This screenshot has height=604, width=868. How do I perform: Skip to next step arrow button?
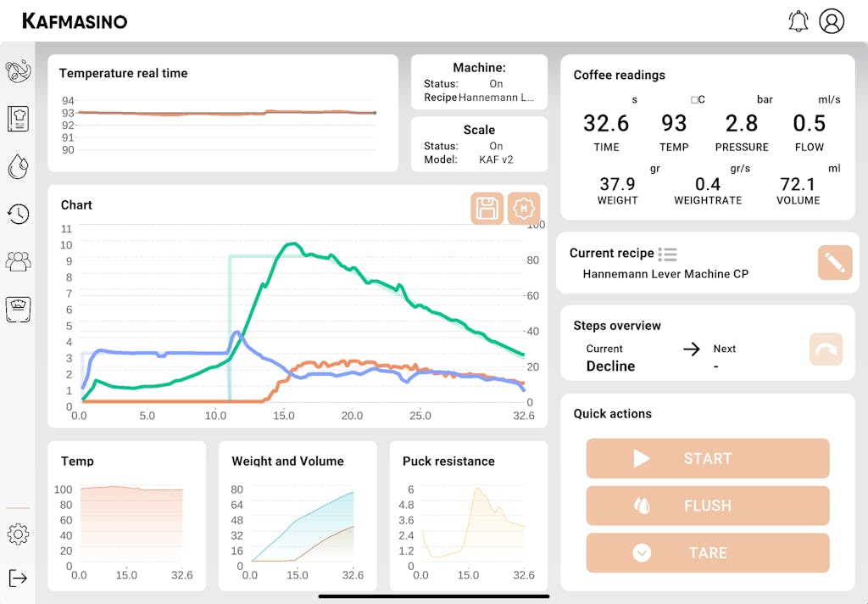[826, 350]
